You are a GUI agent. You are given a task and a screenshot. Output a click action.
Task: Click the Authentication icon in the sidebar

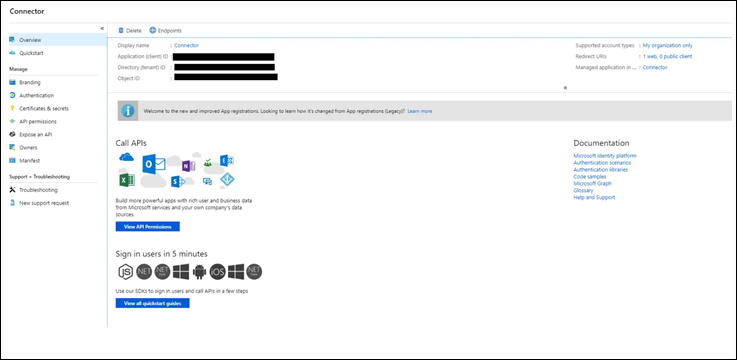point(13,95)
